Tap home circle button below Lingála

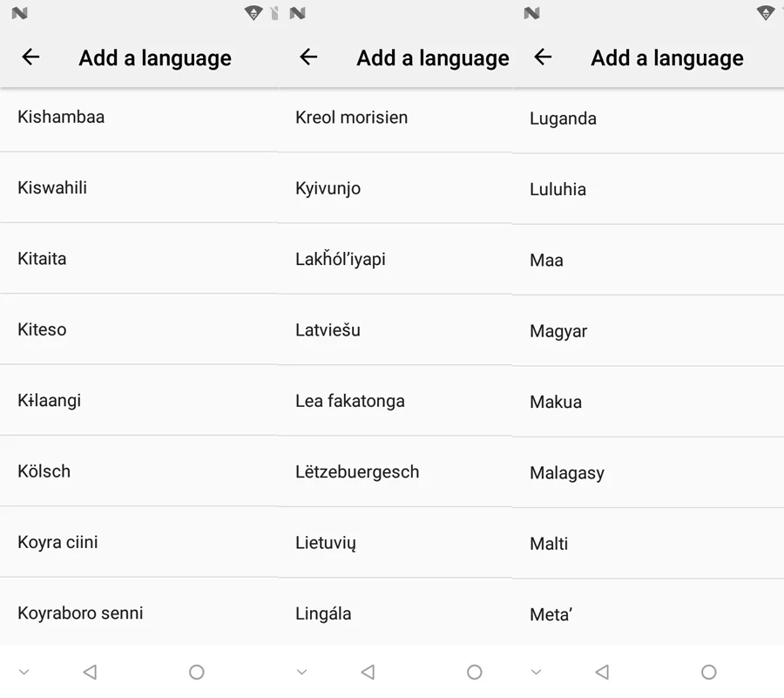tap(474, 672)
